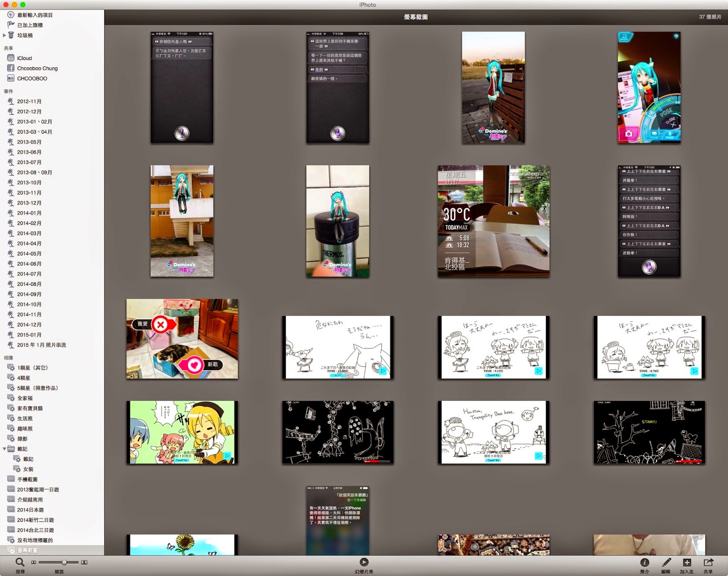The height and width of the screenshot is (576, 728).
Task: Select the cat in box thumbnail with 喜歡 heart
Action: pos(182,339)
